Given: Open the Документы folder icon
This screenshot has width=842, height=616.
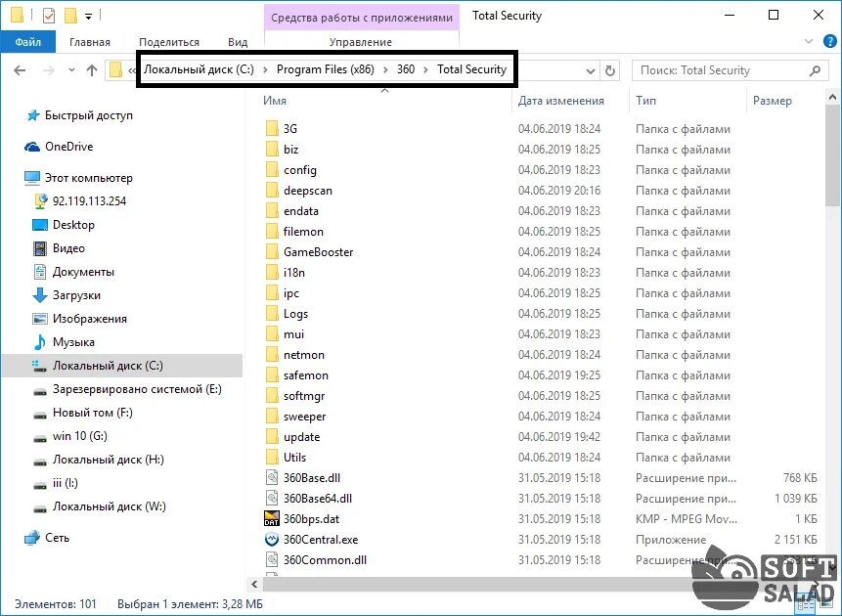Looking at the screenshot, I should 40,272.
